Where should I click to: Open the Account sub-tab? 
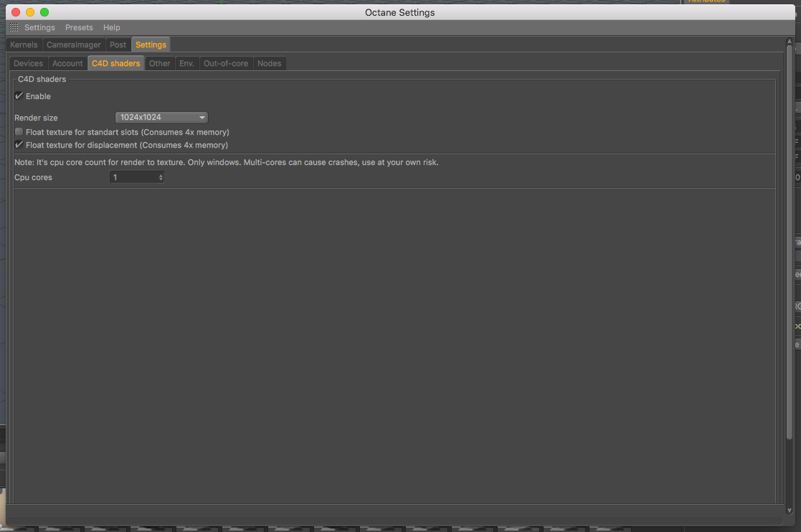tap(67, 63)
